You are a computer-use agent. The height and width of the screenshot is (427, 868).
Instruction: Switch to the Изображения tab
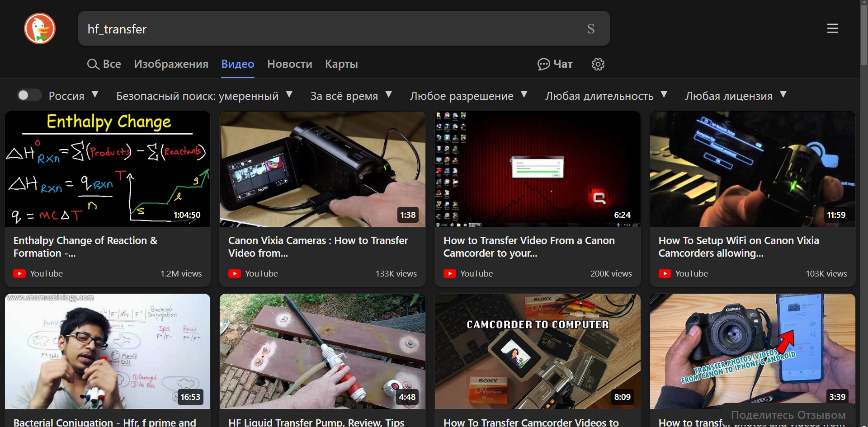point(171,64)
